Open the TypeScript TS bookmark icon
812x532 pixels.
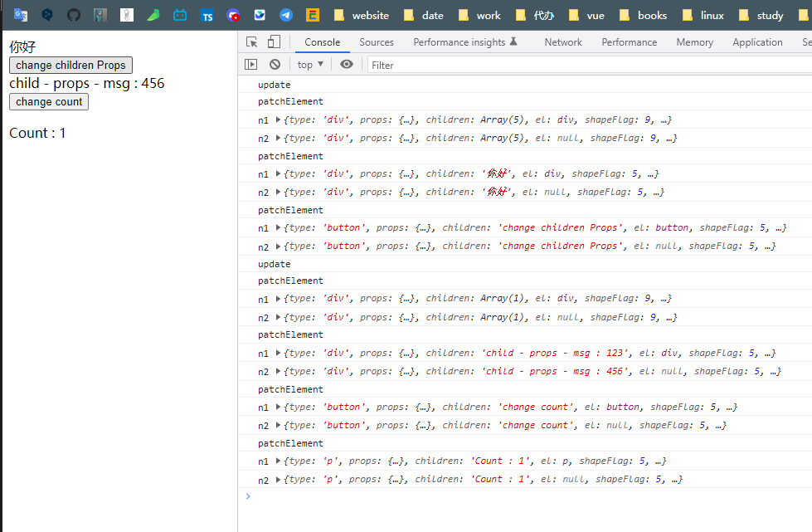(207, 16)
